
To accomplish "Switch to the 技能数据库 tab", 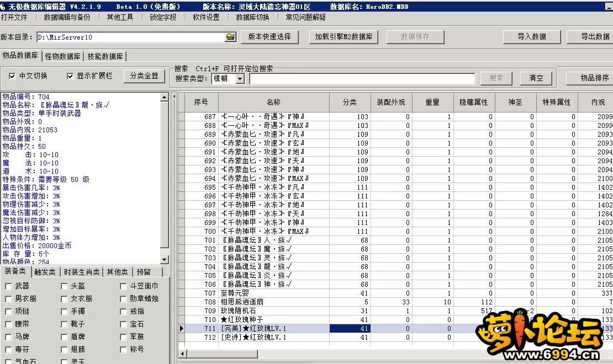I will 105,57.
